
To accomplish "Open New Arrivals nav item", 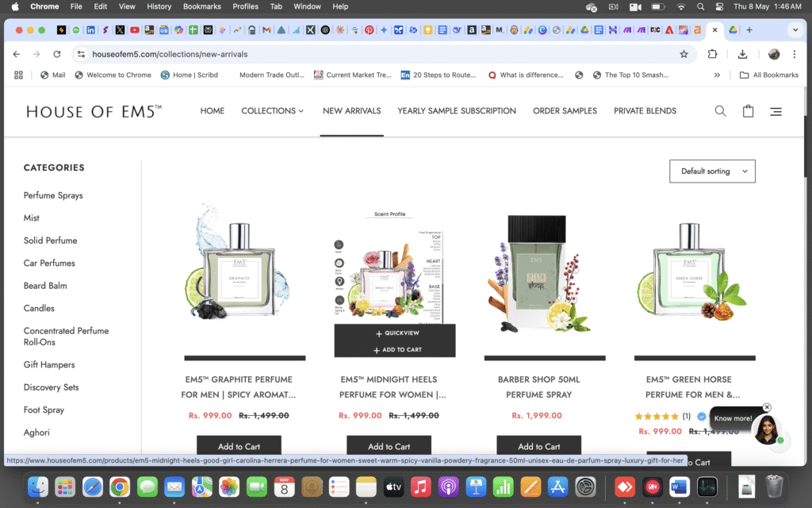I will 351,111.
